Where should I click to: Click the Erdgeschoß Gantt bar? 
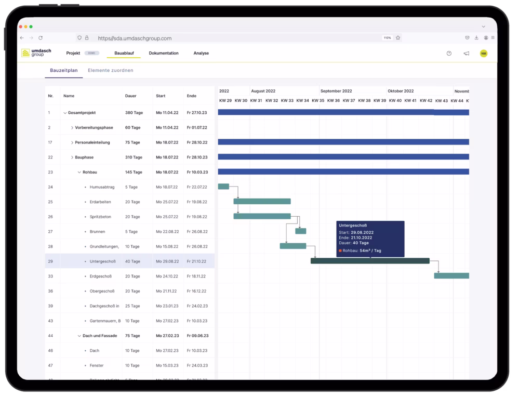451,276
